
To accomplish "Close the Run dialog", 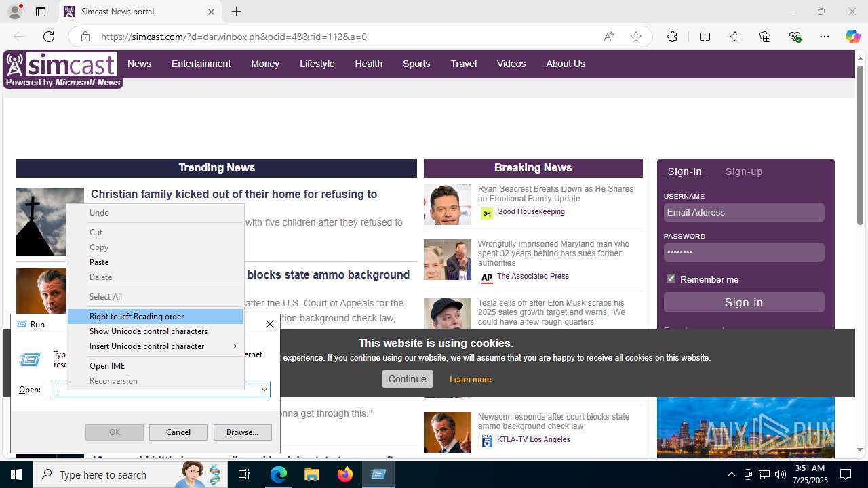I will click(269, 324).
